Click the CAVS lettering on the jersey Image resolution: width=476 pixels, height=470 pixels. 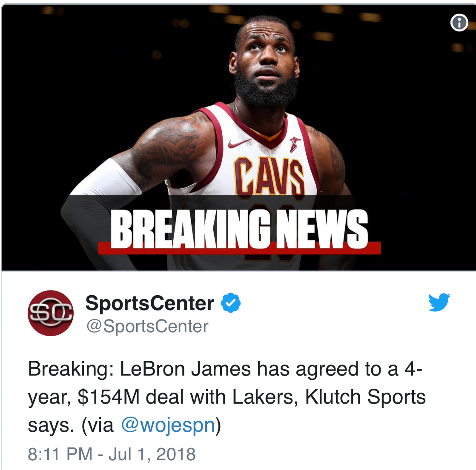[x=269, y=177]
